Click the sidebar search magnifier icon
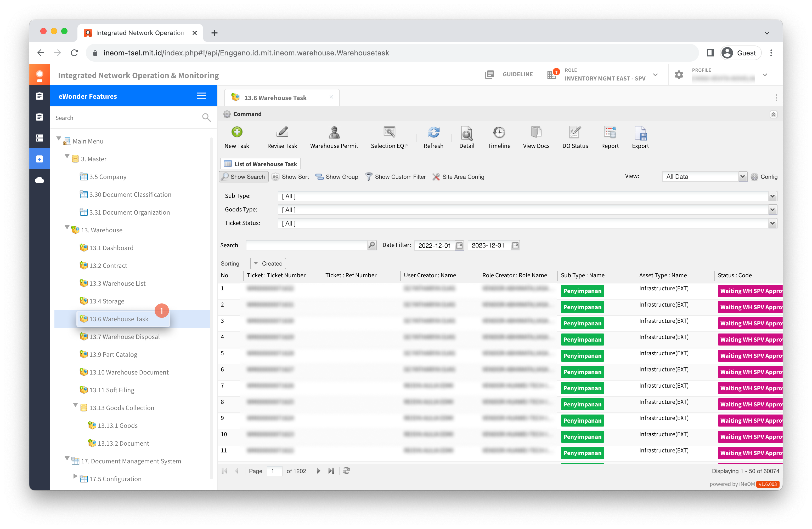Screen dimensions: 812x529 [206, 118]
